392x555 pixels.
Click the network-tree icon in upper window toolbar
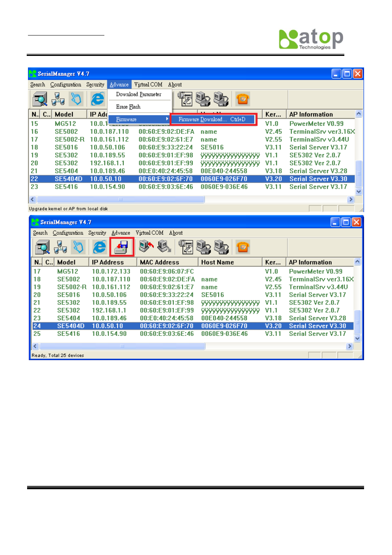click(58, 99)
